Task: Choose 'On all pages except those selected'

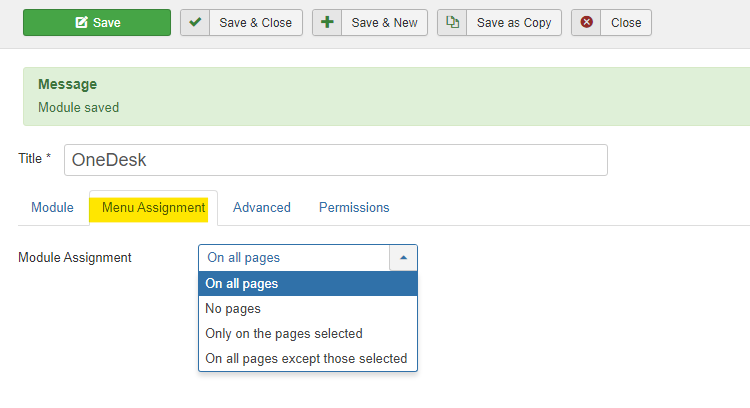Action: (307, 358)
